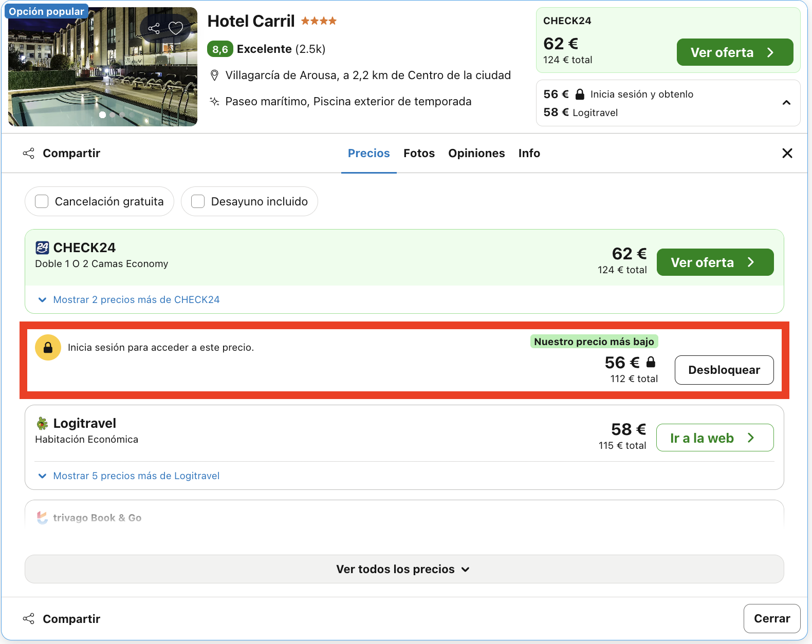The width and height of the screenshot is (812, 644).
Task: Click the Desbloquear button
Action: 724,370
